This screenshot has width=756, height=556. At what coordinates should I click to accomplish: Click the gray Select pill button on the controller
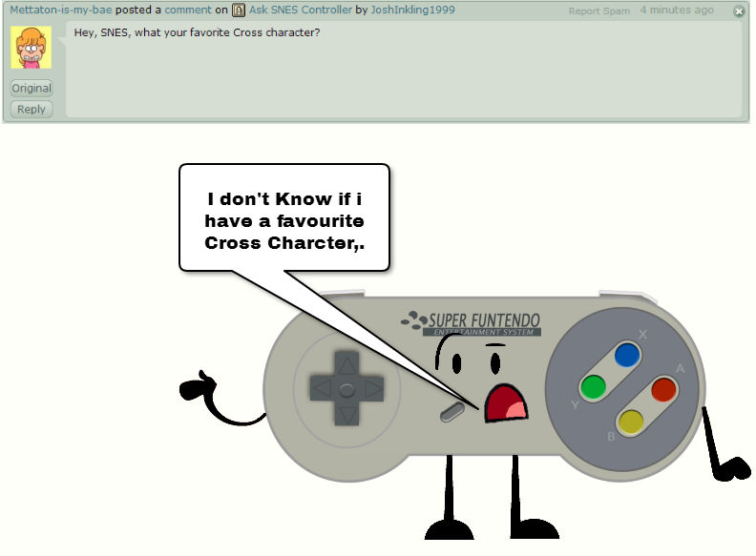click(452, 412)
